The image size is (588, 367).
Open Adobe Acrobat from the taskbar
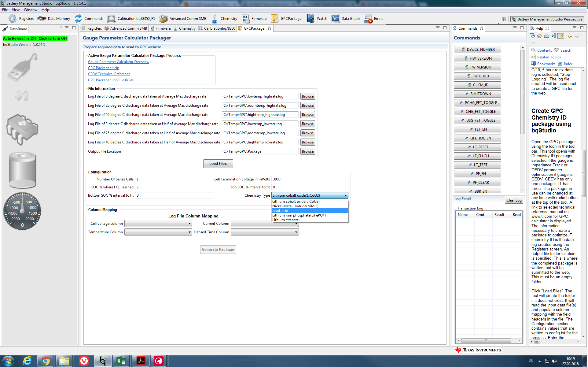(x=140, y=361)
